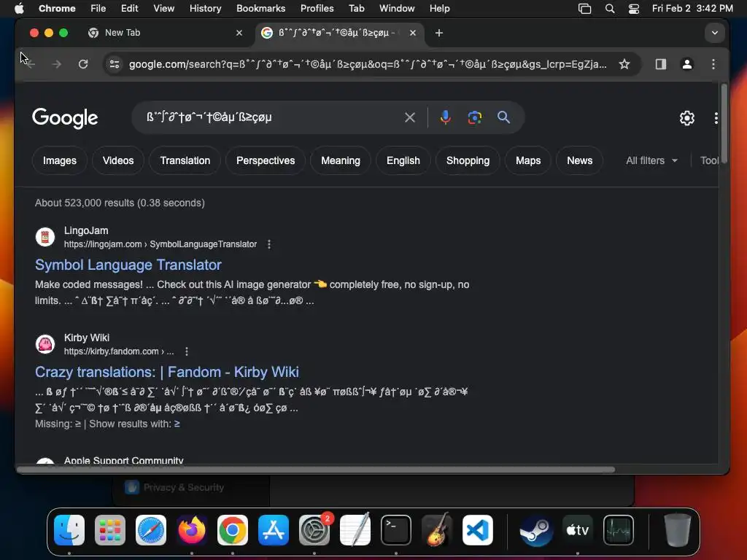This screenshot has width=747, height=560.
Task: Open more options for LingoJam result
Action: [269, 244]
